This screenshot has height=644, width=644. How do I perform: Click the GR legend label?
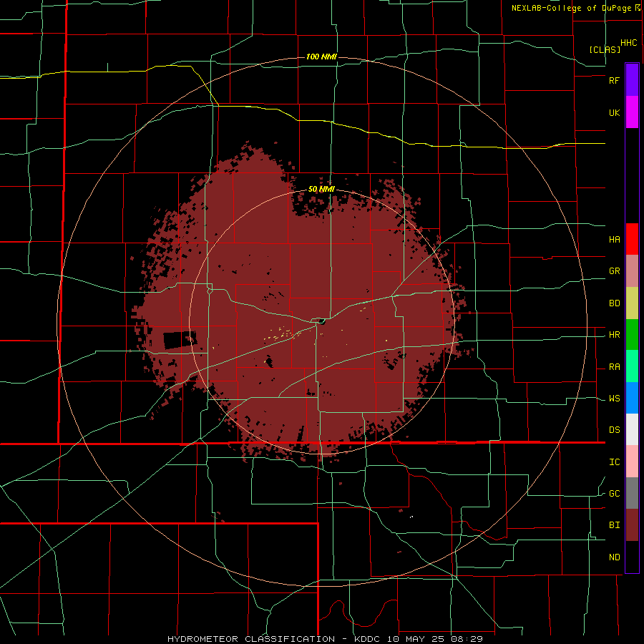click(x=614, y=271)
